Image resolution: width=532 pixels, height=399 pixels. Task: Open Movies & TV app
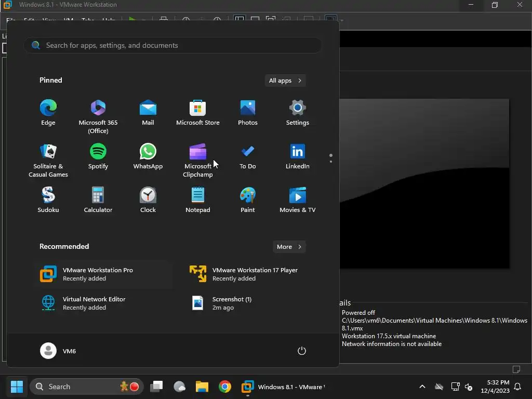tap(298, 200)
